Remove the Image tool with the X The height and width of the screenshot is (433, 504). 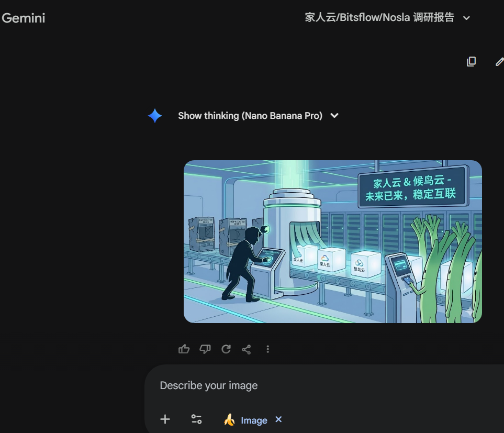click(278, 419)
